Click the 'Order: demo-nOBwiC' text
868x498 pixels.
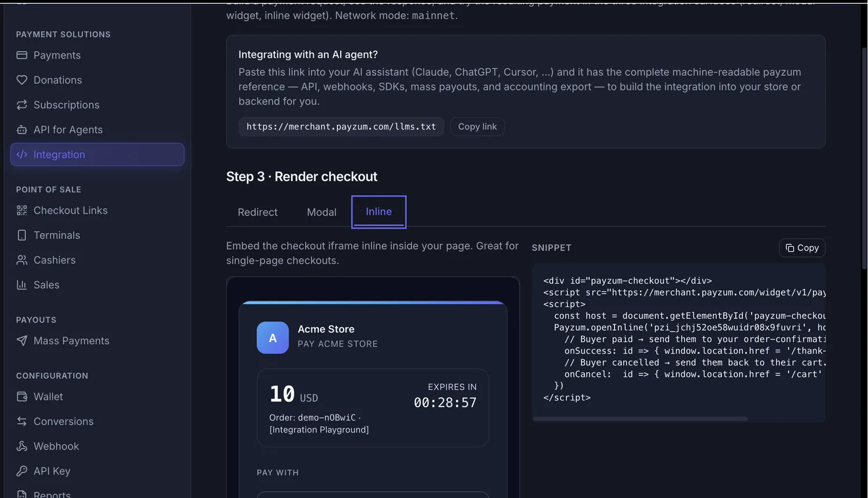pyautogui.click(x=312, y=418)
